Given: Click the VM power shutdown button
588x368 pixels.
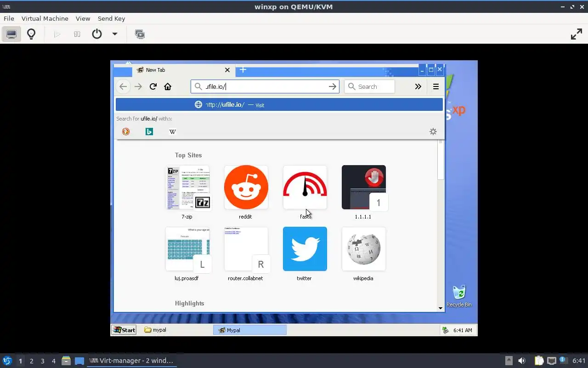Looking at the screenshot, I should 96,34.
